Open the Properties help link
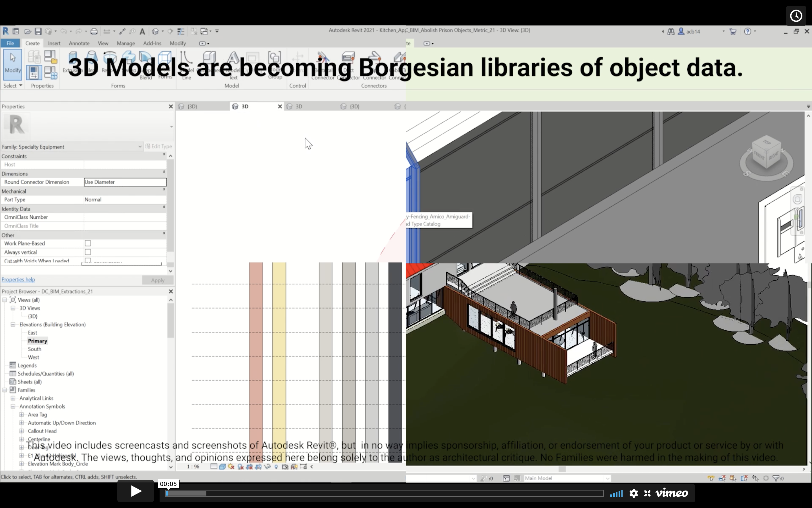Viewport: 812px width, 508px height. (x=18, y=279)
